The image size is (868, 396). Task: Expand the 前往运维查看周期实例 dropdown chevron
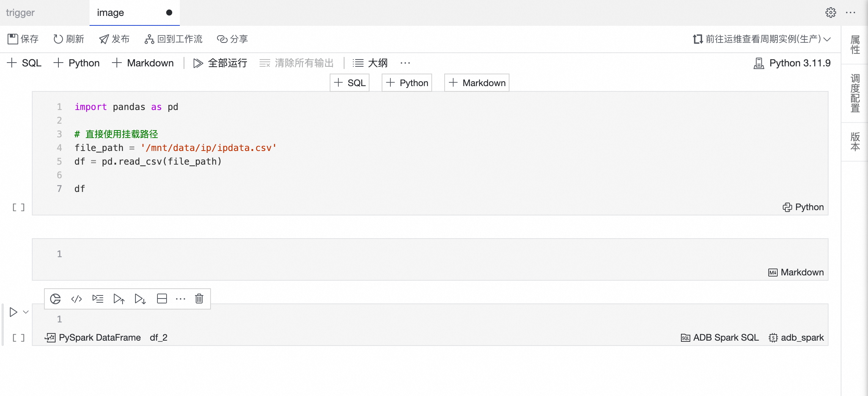827,39
